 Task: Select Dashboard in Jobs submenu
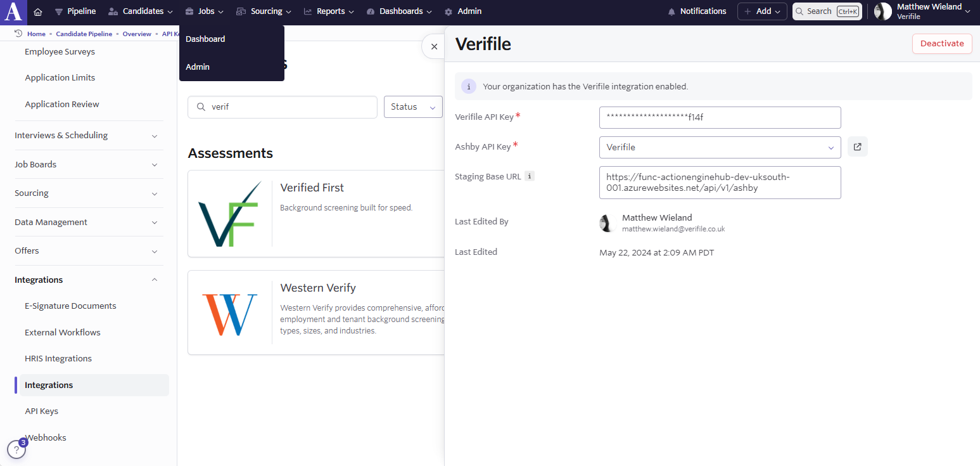205,39
